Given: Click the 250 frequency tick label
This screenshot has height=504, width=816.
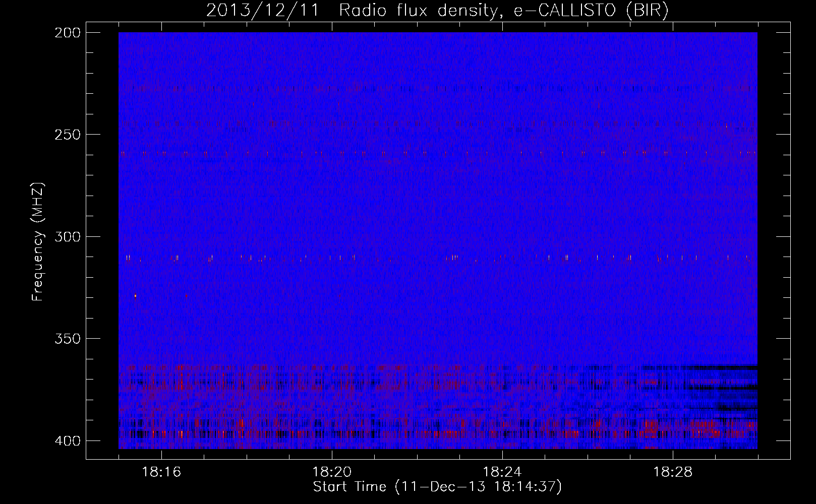Looking at the screenshot, I should 67,135.
